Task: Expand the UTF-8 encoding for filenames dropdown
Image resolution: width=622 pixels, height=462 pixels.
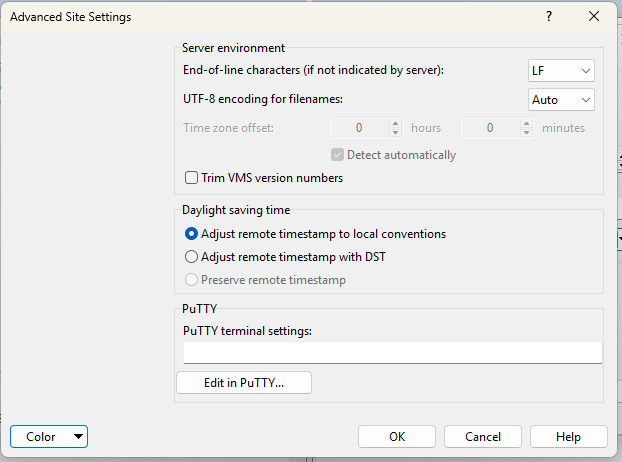Action: (x=561, y=99)
